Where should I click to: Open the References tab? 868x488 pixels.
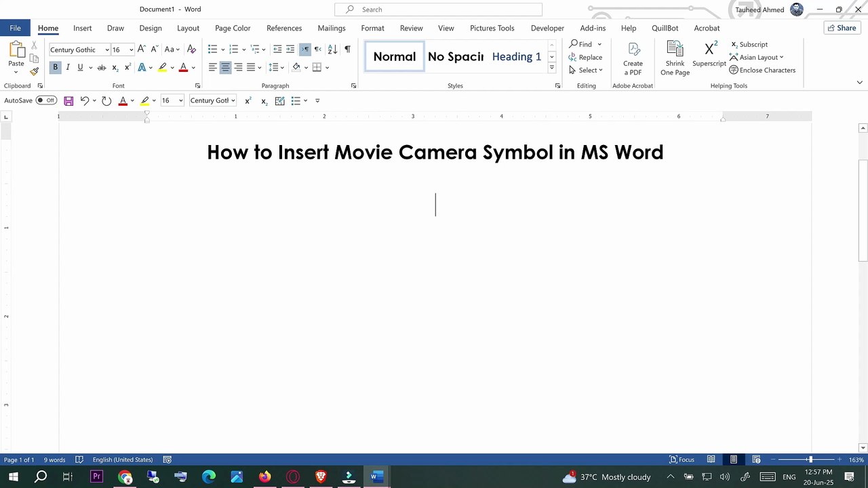(284, 28)
